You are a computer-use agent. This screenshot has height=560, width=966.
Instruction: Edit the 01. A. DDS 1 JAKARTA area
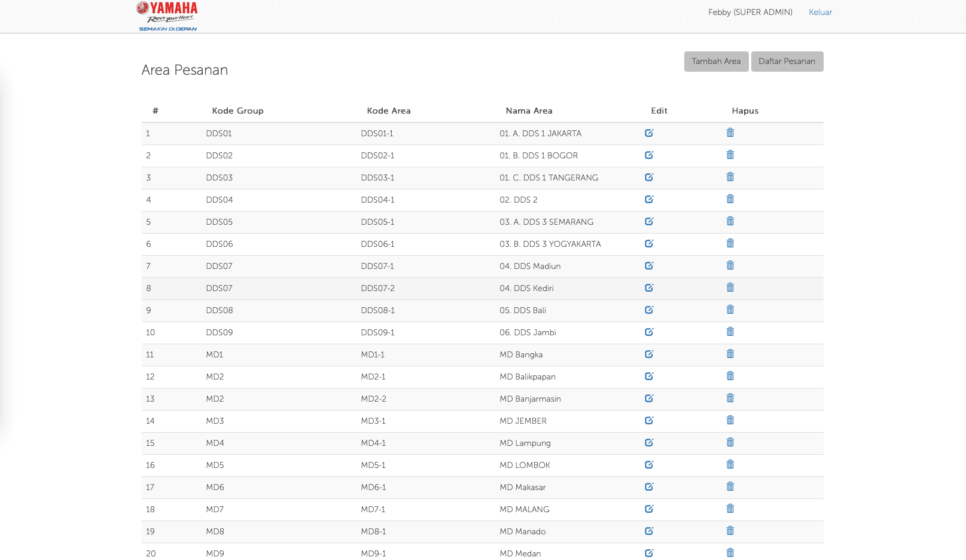pos(649,133)
